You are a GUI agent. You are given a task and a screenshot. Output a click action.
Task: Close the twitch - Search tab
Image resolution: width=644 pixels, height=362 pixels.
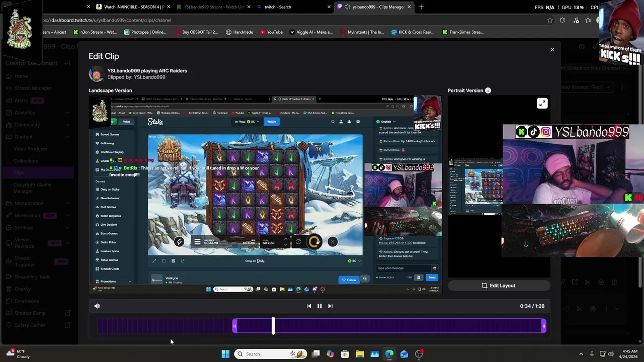(329, 7)
